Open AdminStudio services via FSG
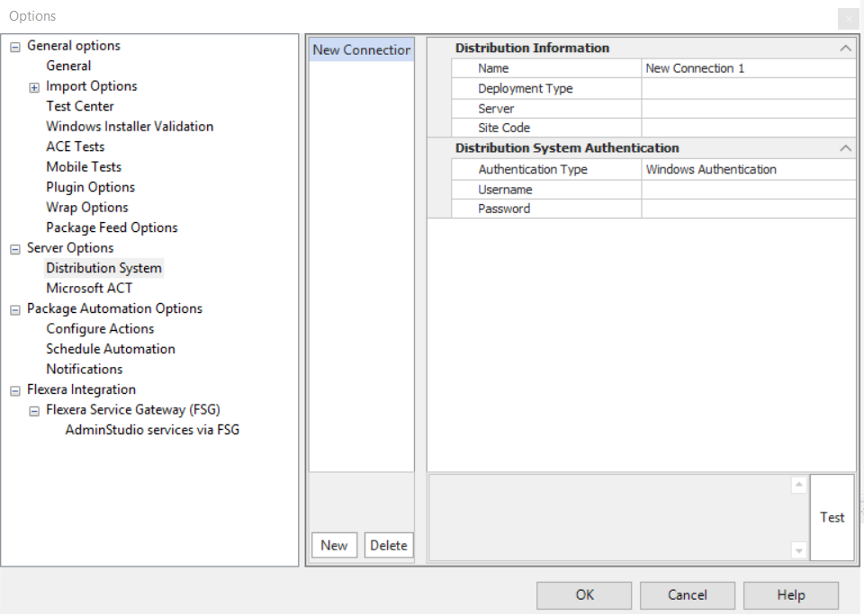 (152, 430)
